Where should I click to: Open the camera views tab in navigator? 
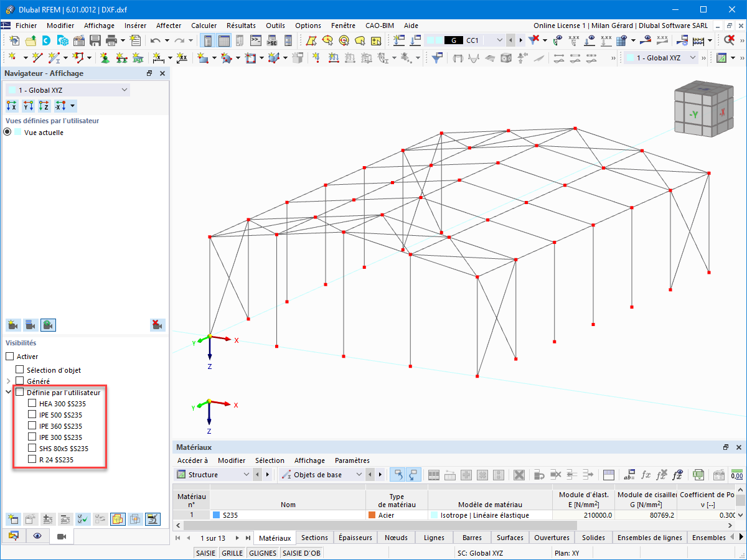pos(62,536)
